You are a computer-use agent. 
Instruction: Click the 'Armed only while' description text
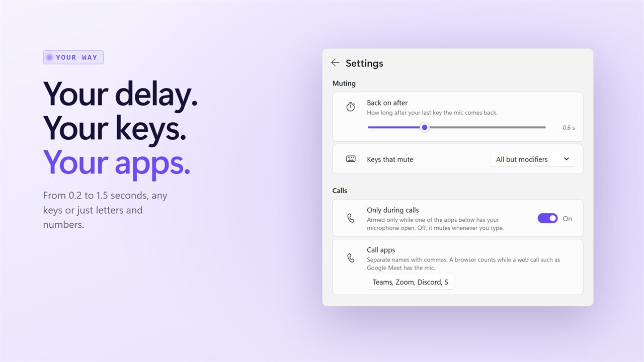[435, 224]
